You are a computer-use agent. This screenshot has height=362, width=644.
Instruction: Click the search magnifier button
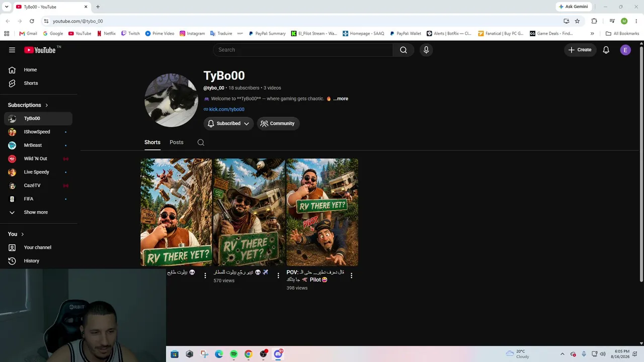tap(404, 50)
